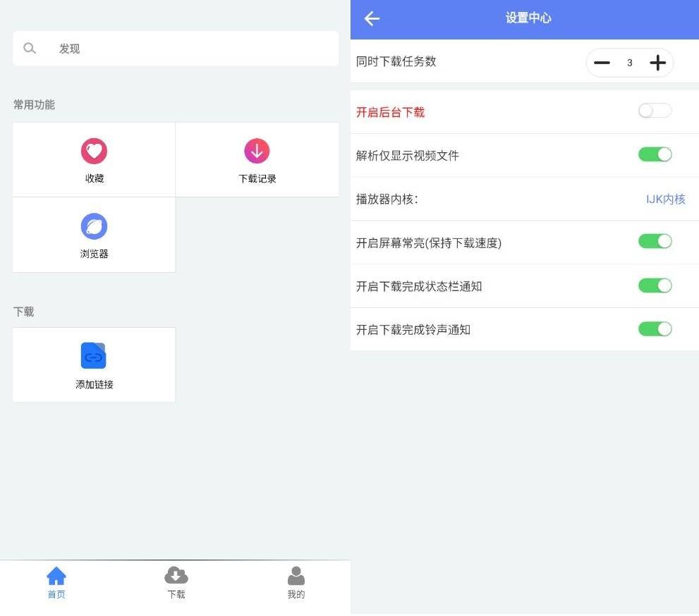Screen dimensions: 699x616
Task: Open the 收藏 favorites heart icon
Action: pyautogui.click(x=94, y=151)
